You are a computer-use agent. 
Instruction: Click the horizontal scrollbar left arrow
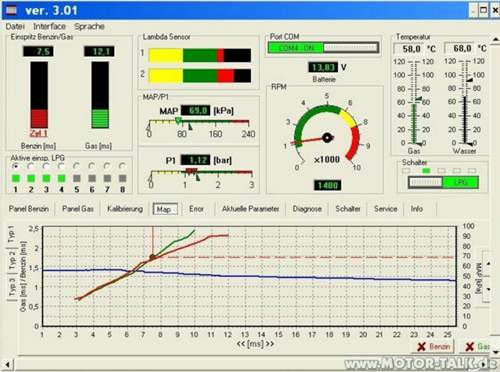pos(8,364)
